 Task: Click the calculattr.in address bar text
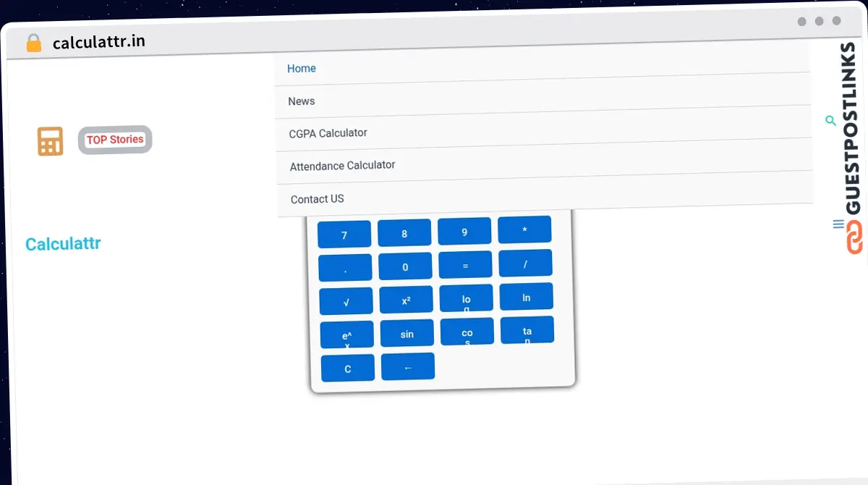click(x=99, y=42)
